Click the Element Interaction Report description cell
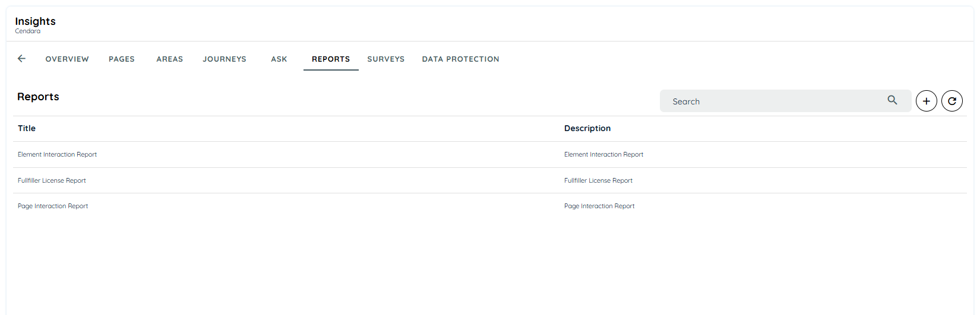The width and height of the screenshot is (980, 315). point(603,154)
